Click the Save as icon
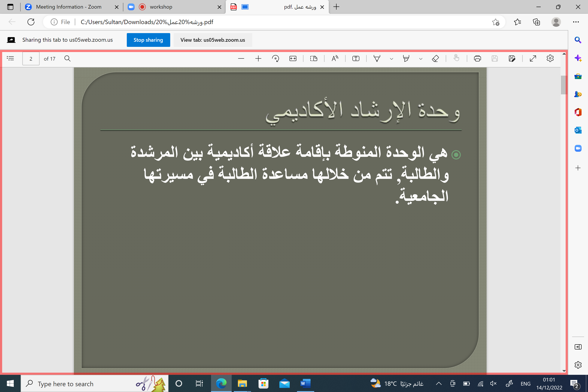Image resolution: width=588 pixels, height=392 pixels. [512, 58]
